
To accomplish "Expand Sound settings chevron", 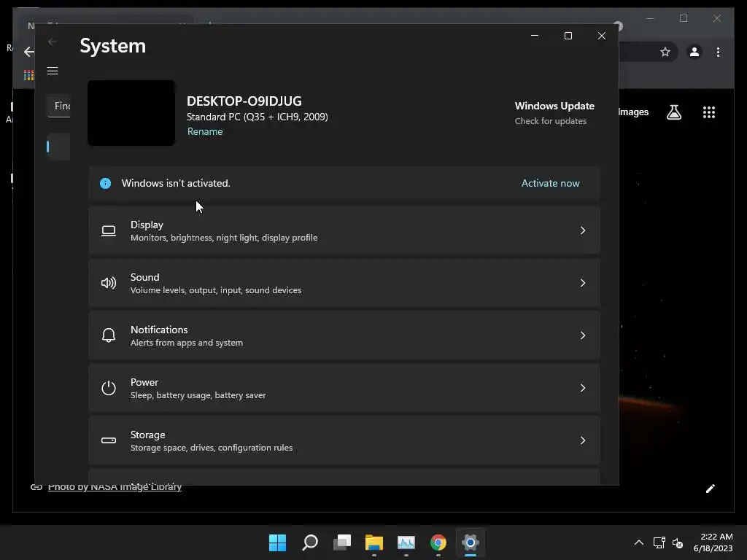I will click(x=583, y=283).
